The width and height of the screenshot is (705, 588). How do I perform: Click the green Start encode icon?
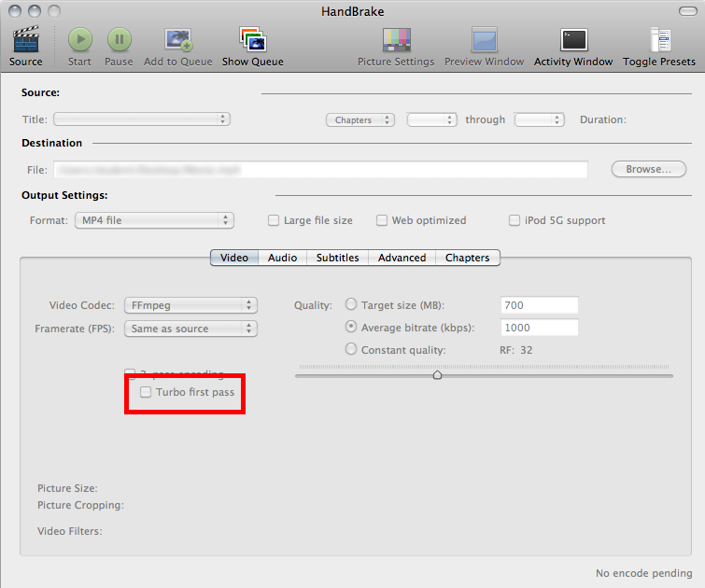point(80,39)
